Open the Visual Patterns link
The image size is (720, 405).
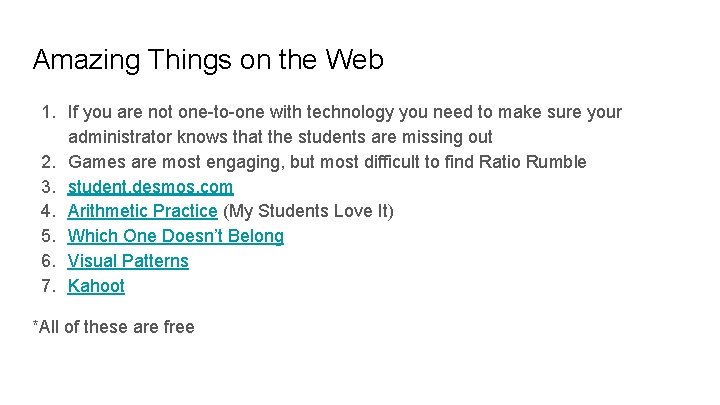pyautogui.click(x=128, y=261)
